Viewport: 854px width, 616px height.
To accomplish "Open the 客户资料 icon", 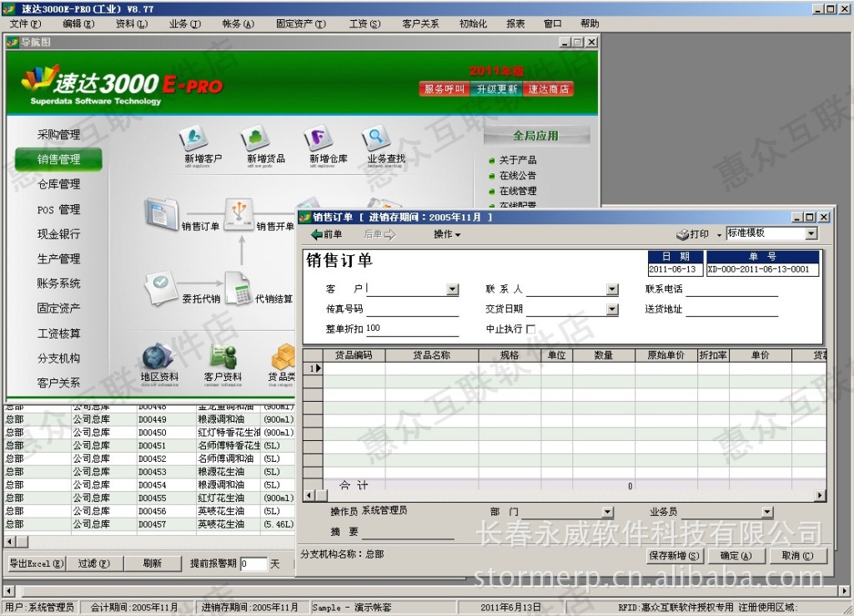I will 224,358.
